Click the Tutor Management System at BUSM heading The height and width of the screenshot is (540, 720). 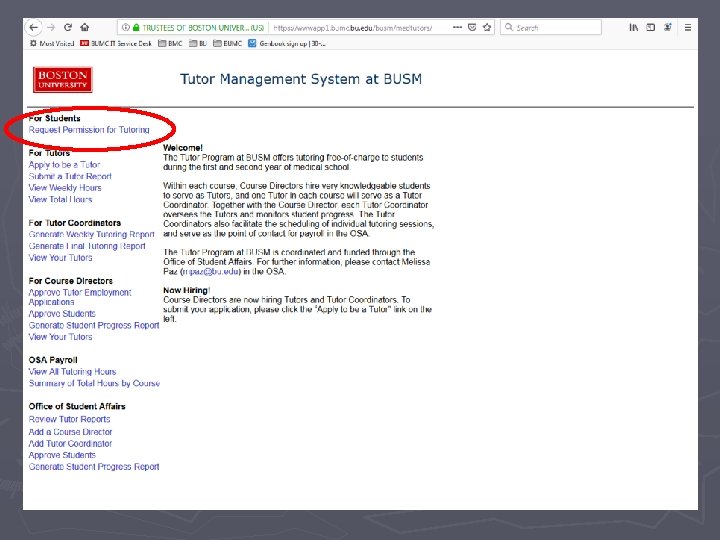301,79
